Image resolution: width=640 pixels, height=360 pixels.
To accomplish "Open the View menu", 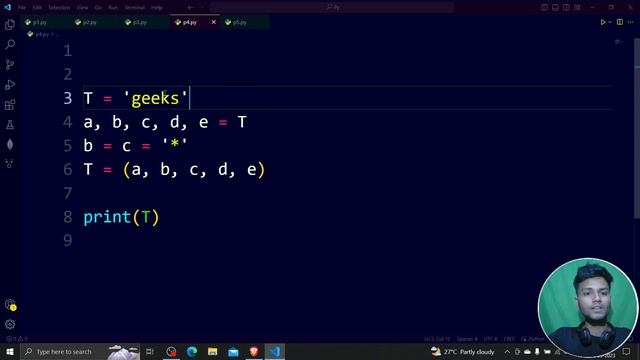I will click(82, 7).
